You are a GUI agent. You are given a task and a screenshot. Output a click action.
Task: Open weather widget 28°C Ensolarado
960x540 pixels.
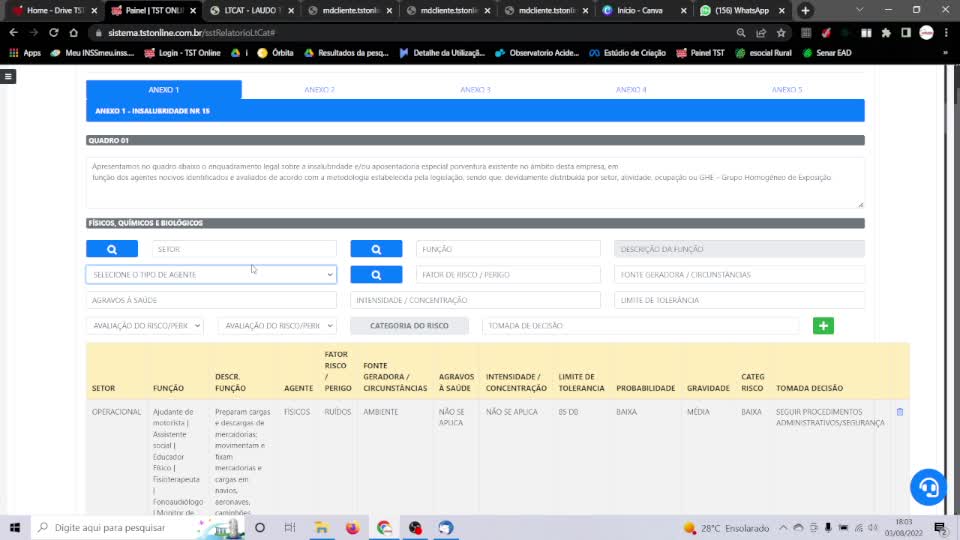point(727,528)
